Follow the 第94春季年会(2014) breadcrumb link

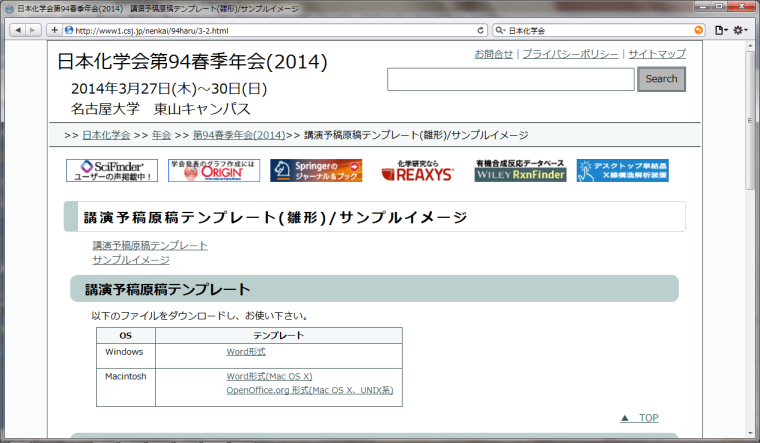click(239, 135)
